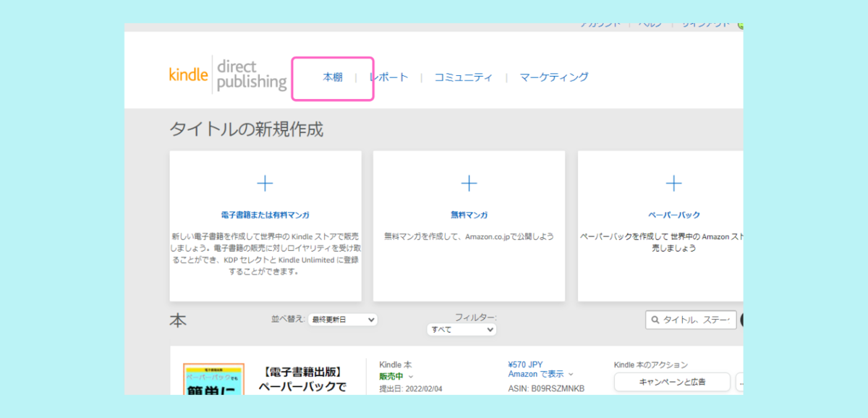This screenshot has width=868, height=418.
Task: Click the book cover thumbnail
Action: coord(213,378)
